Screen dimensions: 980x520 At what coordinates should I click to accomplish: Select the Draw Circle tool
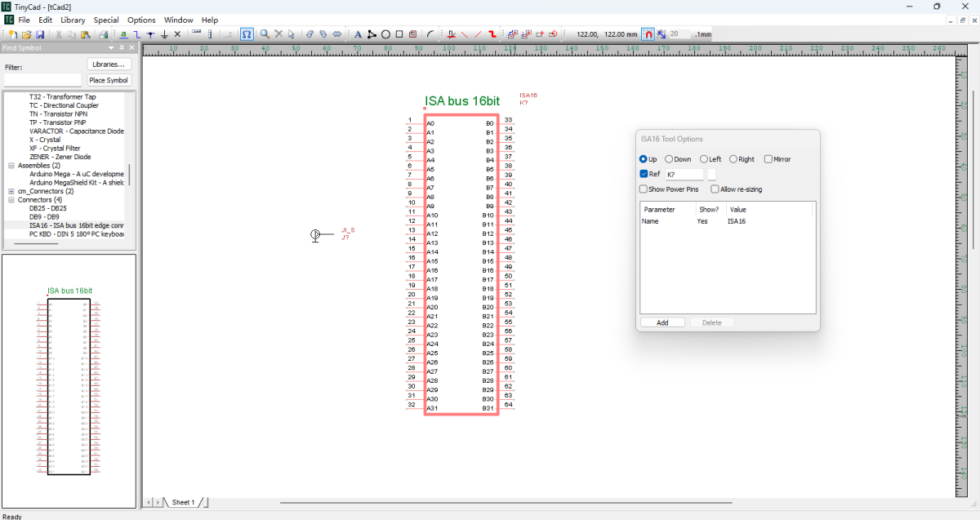[385, 33]
